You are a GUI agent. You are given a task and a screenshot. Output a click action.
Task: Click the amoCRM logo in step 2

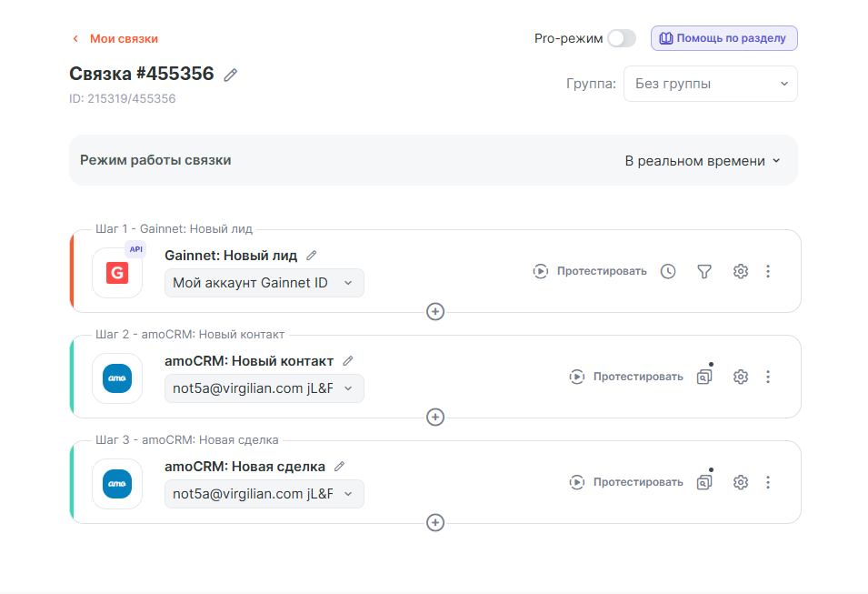pyautogui.click(x=117, y=378)
